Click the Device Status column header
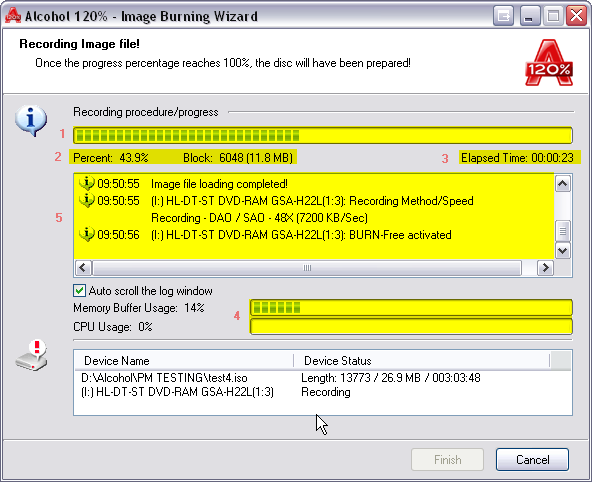 point(422,361)
